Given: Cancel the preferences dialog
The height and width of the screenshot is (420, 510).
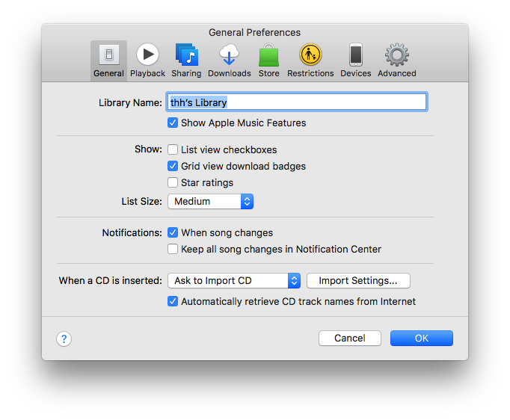Looking at the screenshot, I should (x=350, y=338).
